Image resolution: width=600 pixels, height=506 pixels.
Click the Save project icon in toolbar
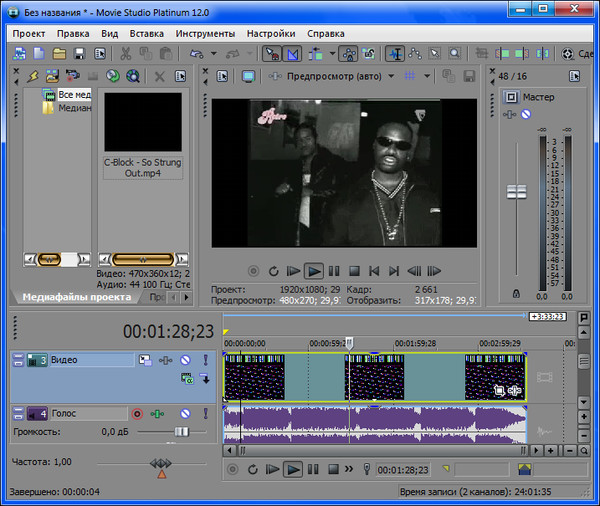pyautogui.click(x=81, y=53)
